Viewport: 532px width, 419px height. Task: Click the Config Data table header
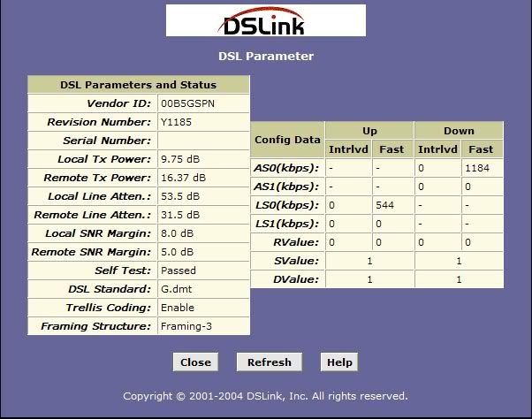[x=287, y=140]
